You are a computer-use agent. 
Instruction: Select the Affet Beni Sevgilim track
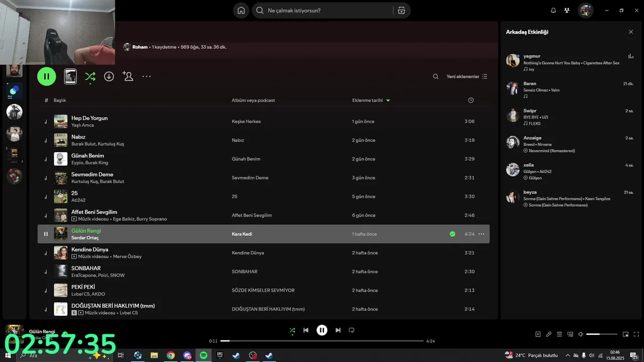pyautogui.click(x=94, y=212)
